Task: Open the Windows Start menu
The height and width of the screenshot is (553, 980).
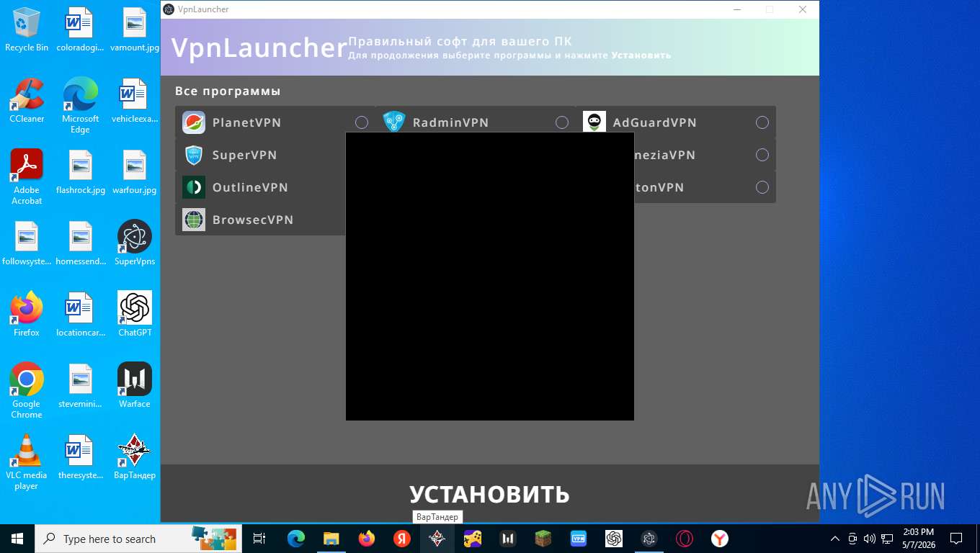Action: pyautogui.click(x=17, y=539)
